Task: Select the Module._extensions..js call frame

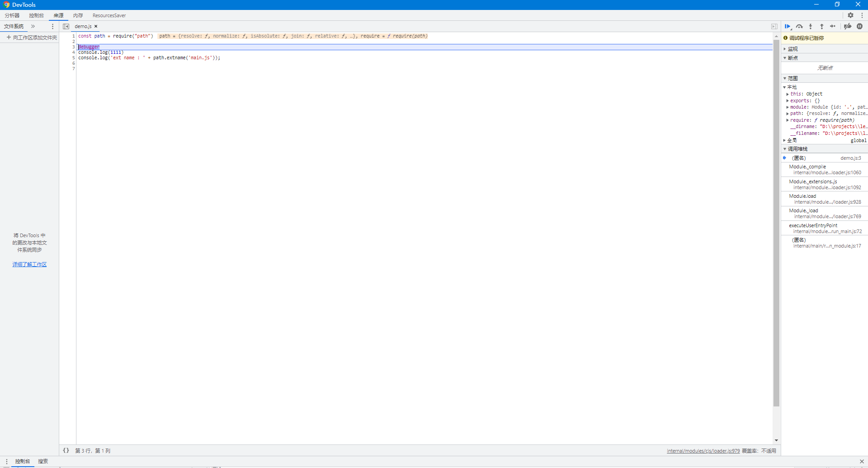Action: click(824, 184)
